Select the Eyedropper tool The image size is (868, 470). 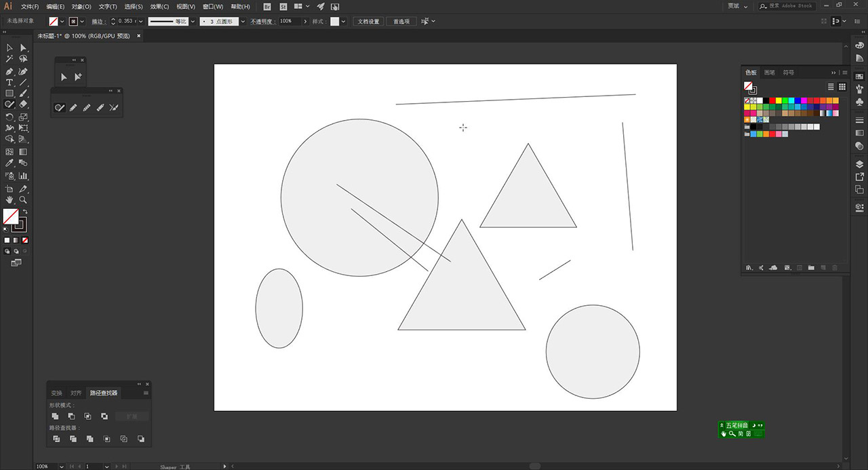pos(9,163)
